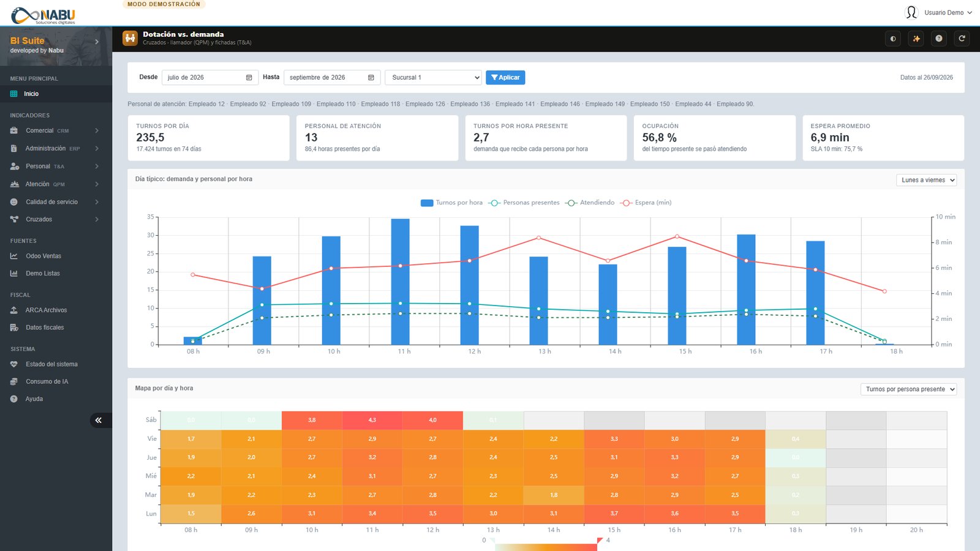980x551 pixels.
Task: Expand the Comercial CRM submenu chevron
Action: coord(97,130)
